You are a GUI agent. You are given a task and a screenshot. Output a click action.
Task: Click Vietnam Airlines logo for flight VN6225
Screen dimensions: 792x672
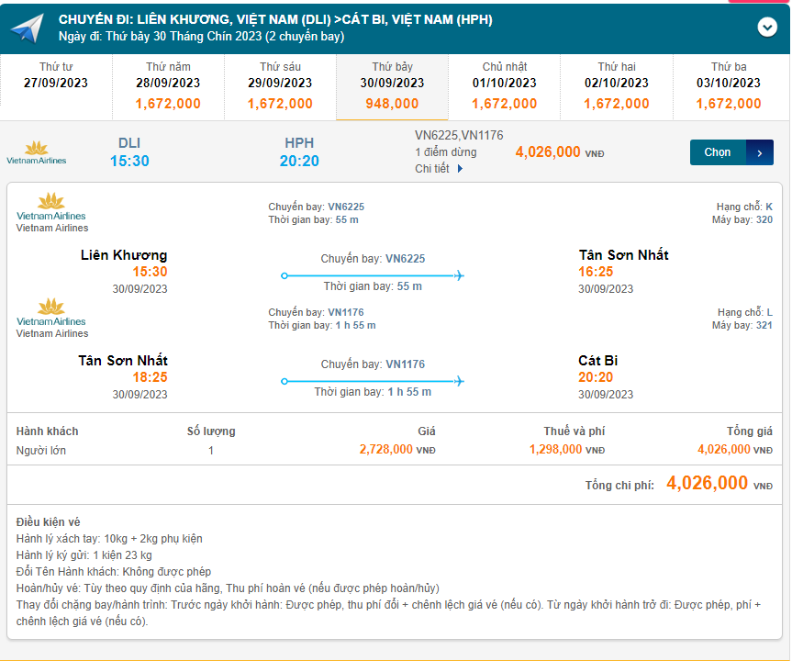(51, 207)
